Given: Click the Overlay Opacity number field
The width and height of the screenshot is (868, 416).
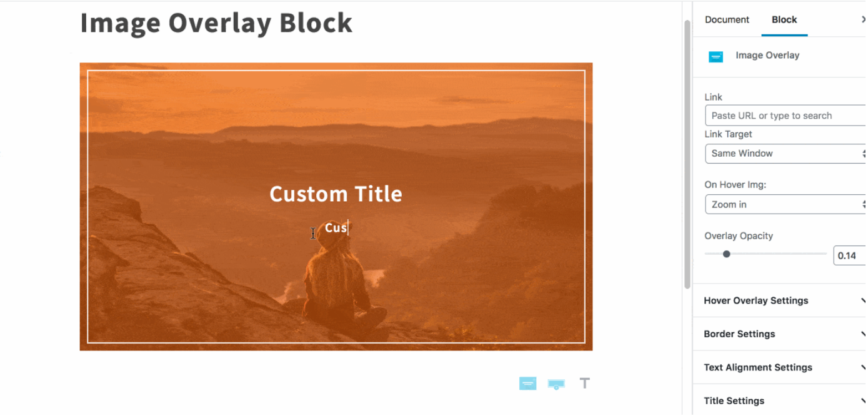Looking at the screenshot, I should [x=849, y=255].
